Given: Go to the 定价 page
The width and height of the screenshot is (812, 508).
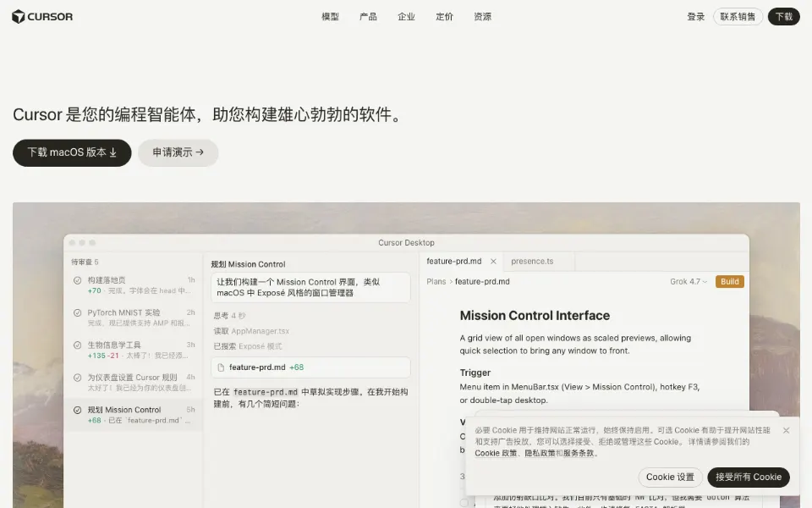Looking at the screenshot, I should coord(444,17).
